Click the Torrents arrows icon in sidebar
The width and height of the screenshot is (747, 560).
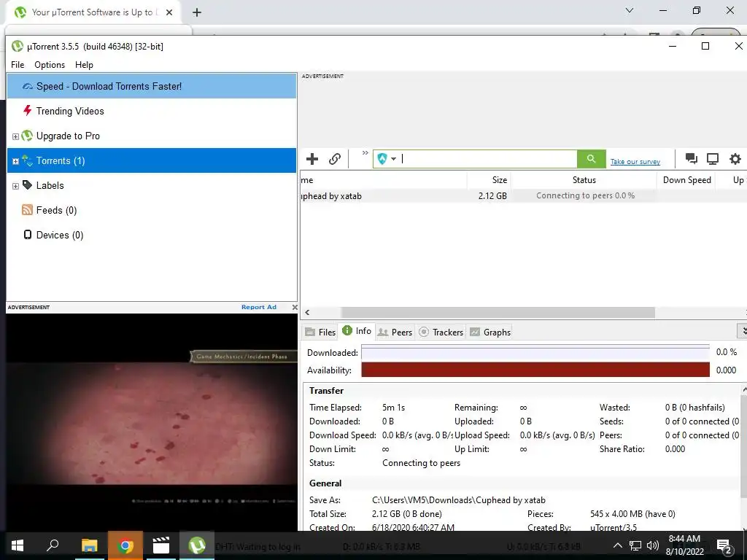[28, 161]
